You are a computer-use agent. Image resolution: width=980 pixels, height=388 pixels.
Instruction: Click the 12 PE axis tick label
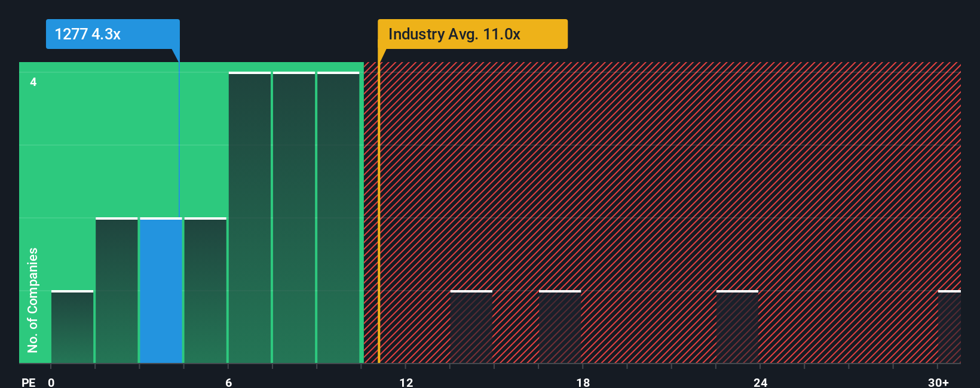click(x=406, y=382)
